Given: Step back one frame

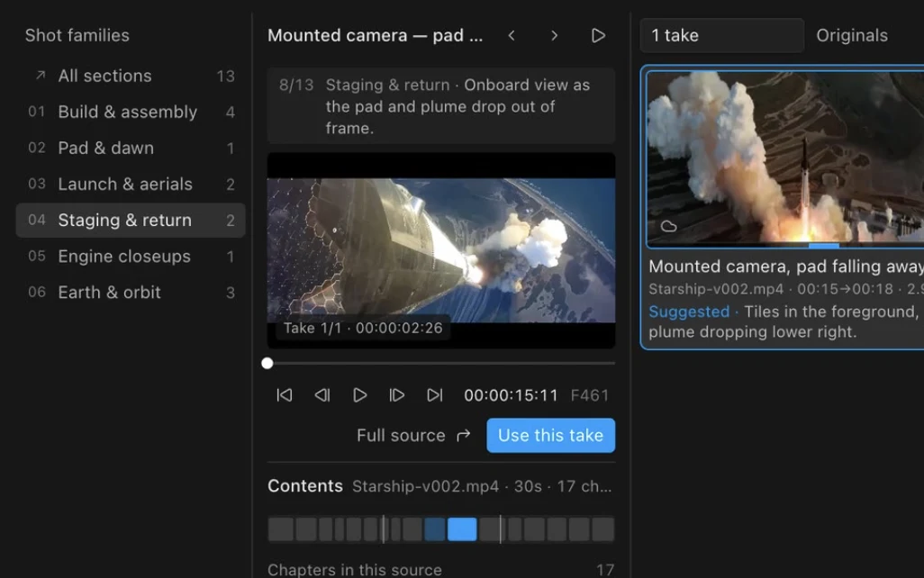Looking at the screenshot, I should [322, 395].
